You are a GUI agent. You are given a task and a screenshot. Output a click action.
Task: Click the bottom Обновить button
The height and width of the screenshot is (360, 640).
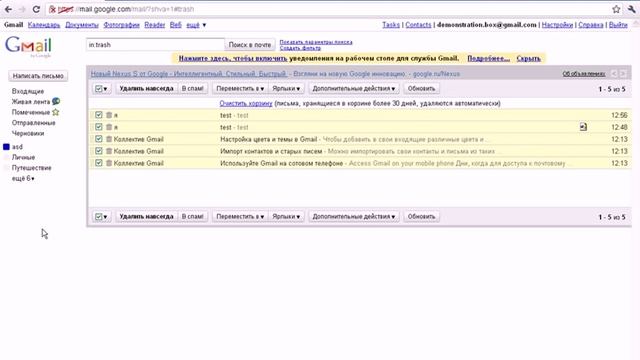pyautogui.click(x=421, y=216)
